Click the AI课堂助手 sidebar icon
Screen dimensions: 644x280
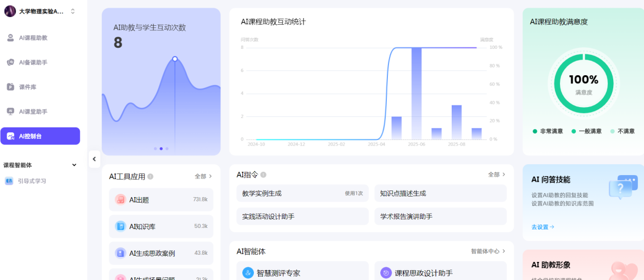(10, 111)
